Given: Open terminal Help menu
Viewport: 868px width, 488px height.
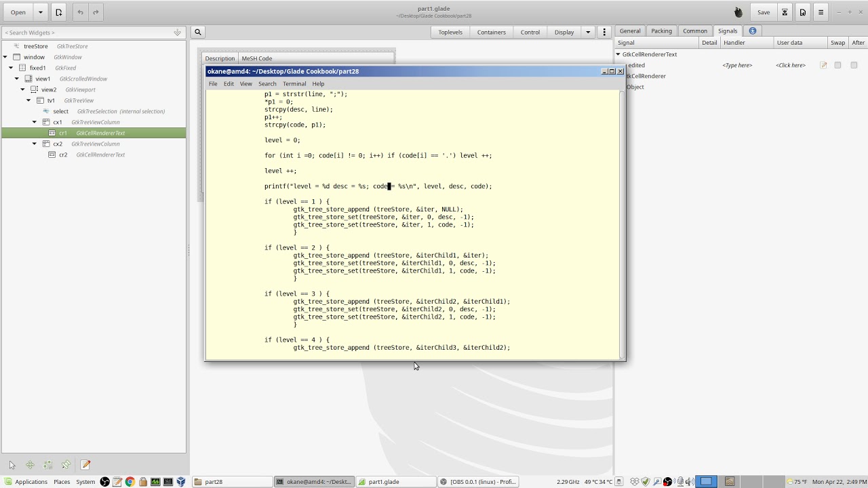Looking at the screenshot, I should 318,83.
